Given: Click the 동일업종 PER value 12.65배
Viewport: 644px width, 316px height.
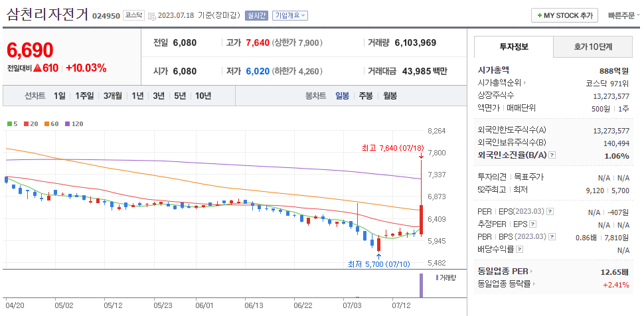Looking at the screenshot, I should point(614,272).
